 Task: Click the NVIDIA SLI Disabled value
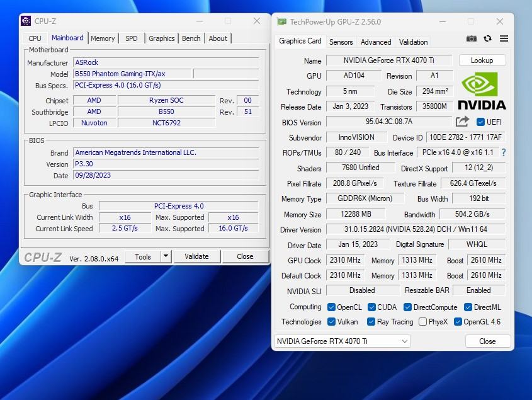pyautogui.click(x=363, y=290)
